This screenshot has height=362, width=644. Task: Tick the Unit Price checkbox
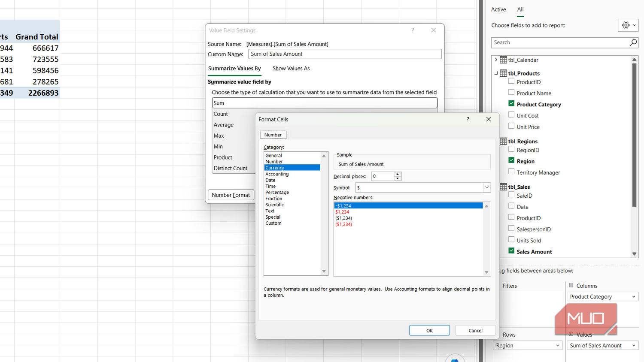tap(511, 126)
